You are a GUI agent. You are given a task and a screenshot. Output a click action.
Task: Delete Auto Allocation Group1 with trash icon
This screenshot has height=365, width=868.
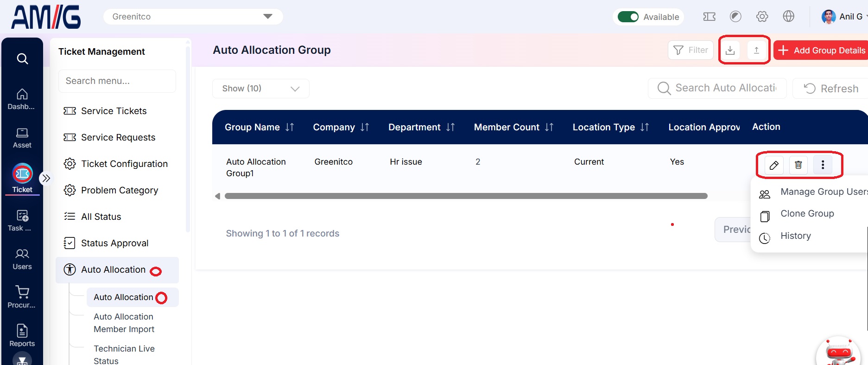(798, 165)
